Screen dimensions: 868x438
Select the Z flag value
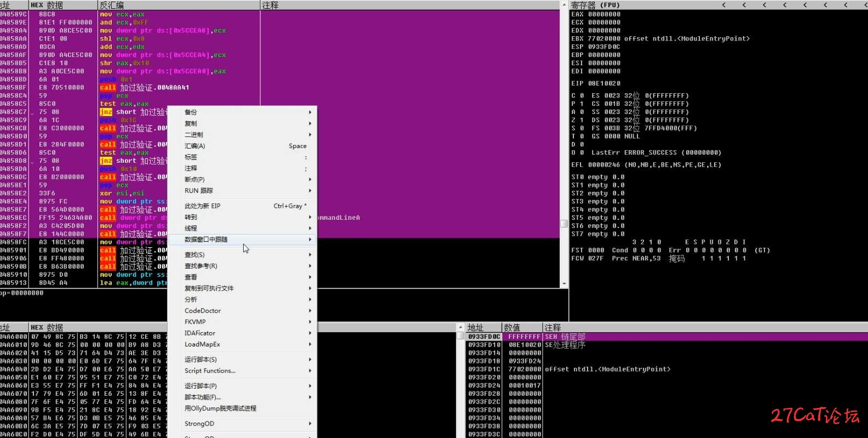582,120
